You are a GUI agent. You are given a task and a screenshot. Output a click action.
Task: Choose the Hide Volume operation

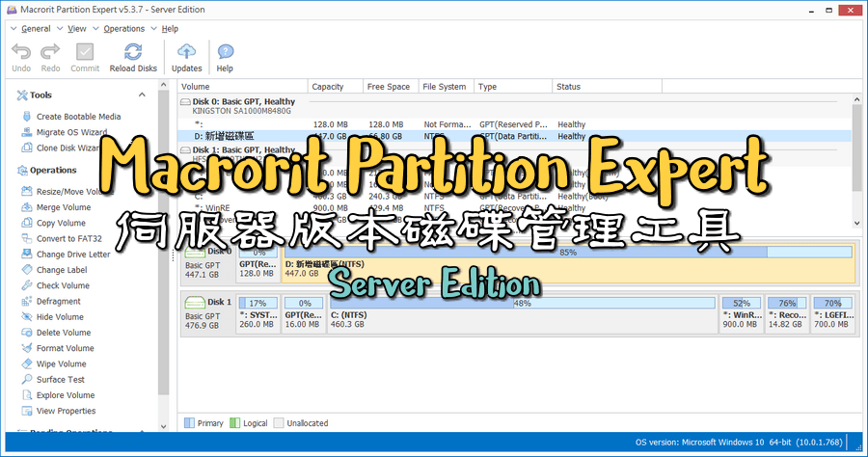pos(53,317)
